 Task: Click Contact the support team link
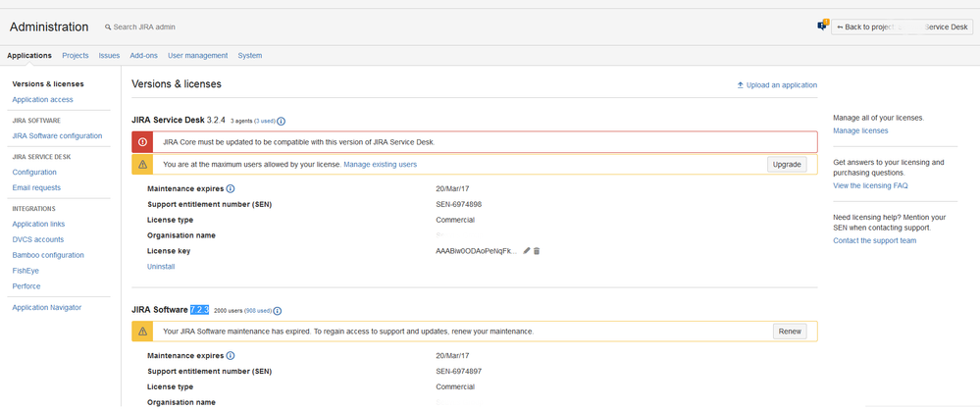point(875,240)
